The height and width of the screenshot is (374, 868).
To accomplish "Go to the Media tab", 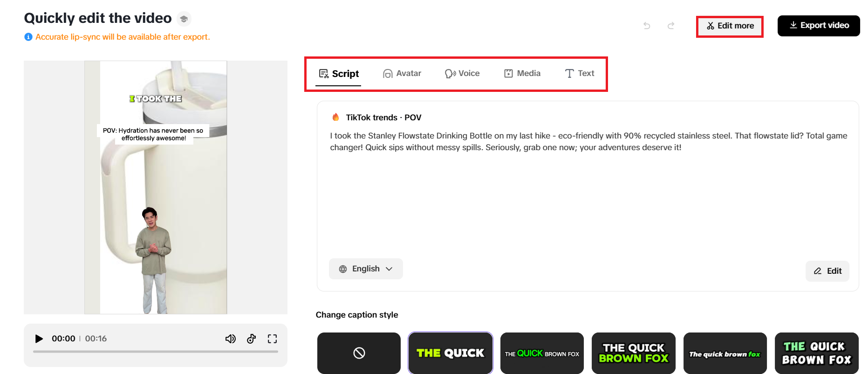I will [x=522, y=74].
